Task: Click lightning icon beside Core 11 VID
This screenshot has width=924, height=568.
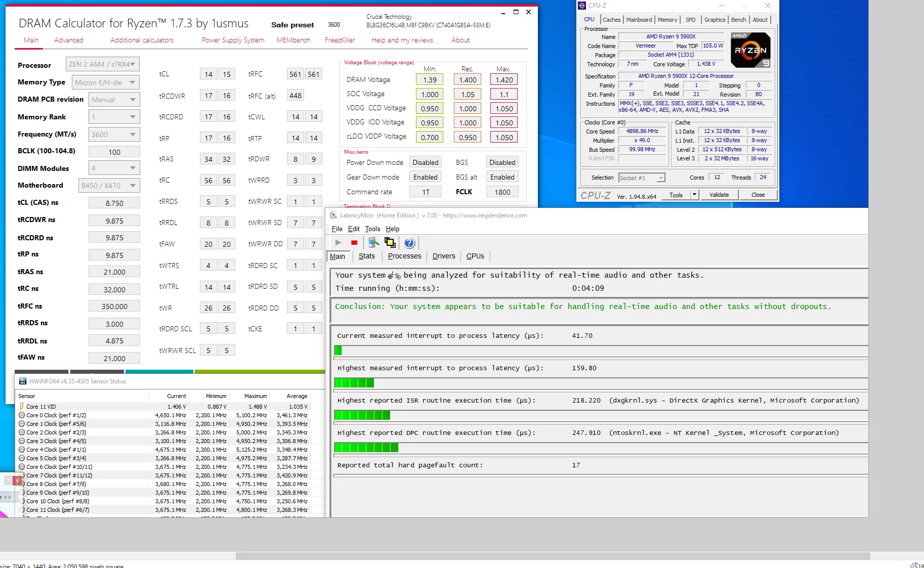Action: [x=21, y=407]
